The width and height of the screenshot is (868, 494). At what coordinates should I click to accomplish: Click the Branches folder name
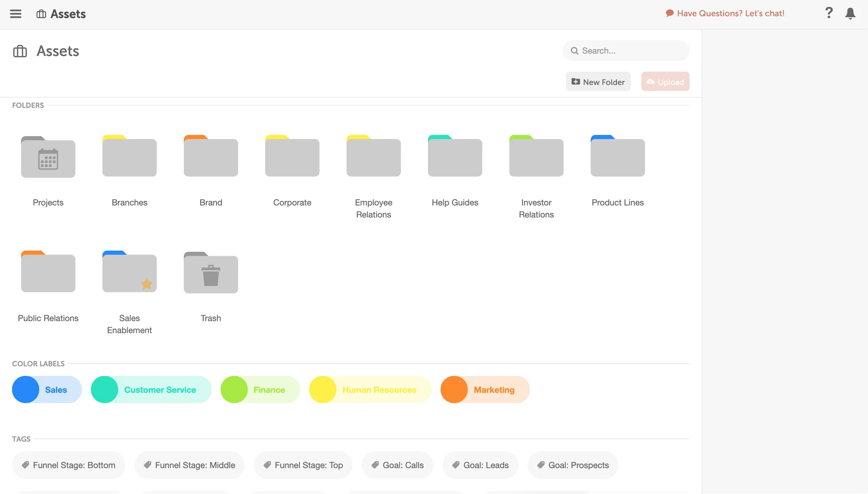point(129,202)
